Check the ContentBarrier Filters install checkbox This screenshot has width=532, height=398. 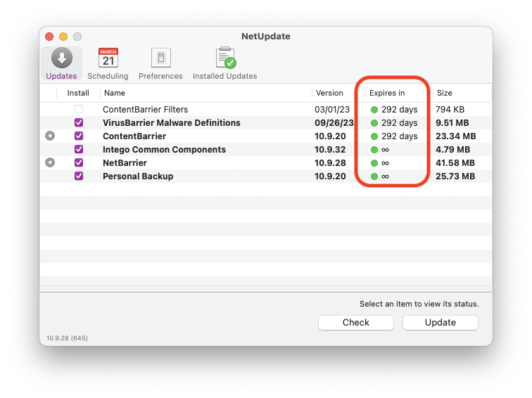click(x=79, y=109)
